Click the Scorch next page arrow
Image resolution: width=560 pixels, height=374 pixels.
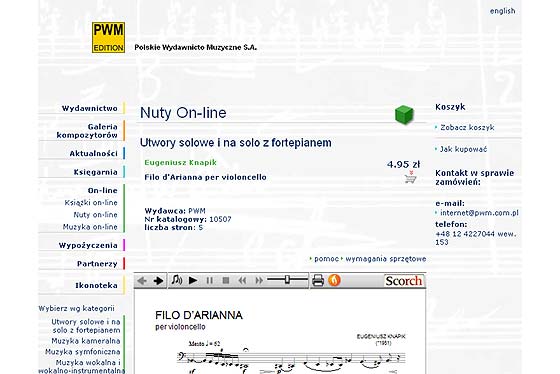[x=158, y=281]
